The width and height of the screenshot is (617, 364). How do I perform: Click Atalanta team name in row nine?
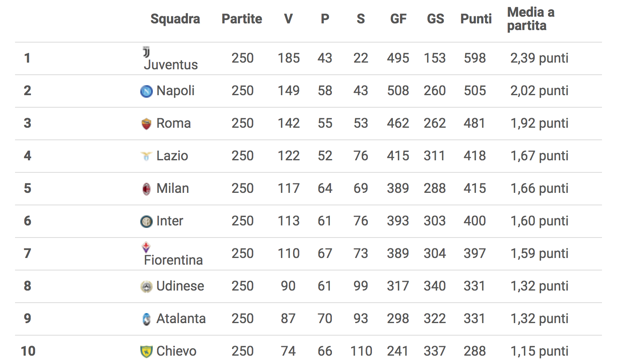click(181, 318)
